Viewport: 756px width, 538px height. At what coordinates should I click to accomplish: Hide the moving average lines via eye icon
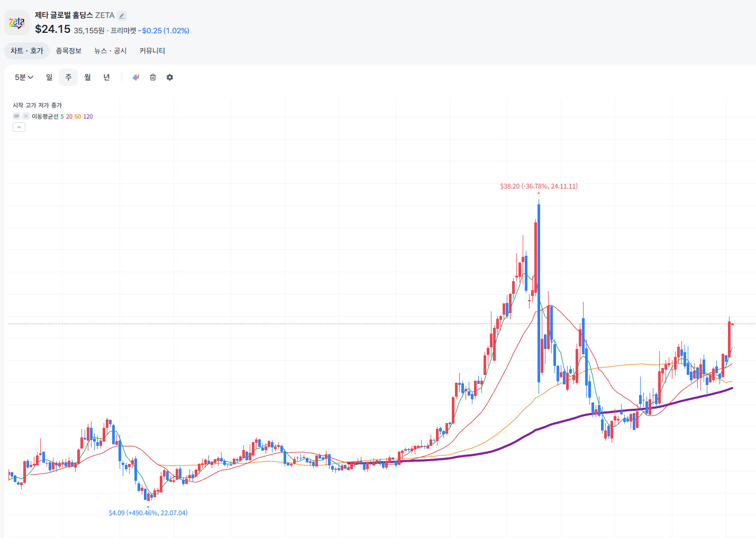[x=16, y=116]
